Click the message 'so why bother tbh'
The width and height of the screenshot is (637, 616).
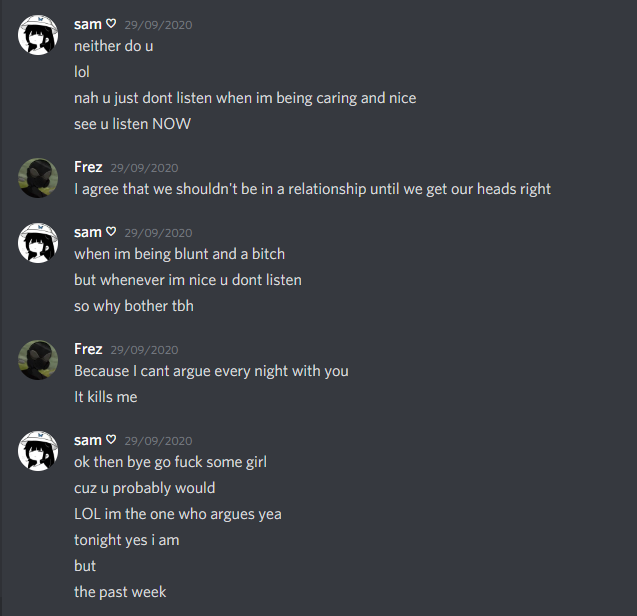[x=134, y=306]
